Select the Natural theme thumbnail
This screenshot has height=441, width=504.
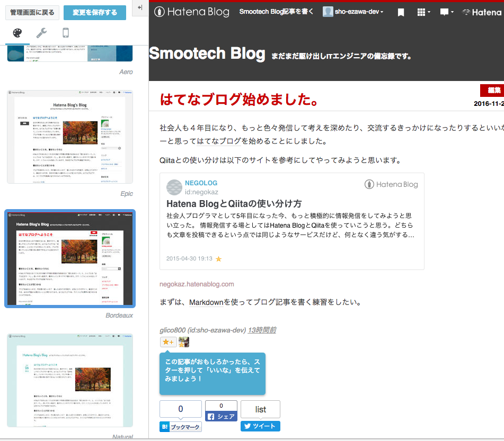(x=70, y=380)
